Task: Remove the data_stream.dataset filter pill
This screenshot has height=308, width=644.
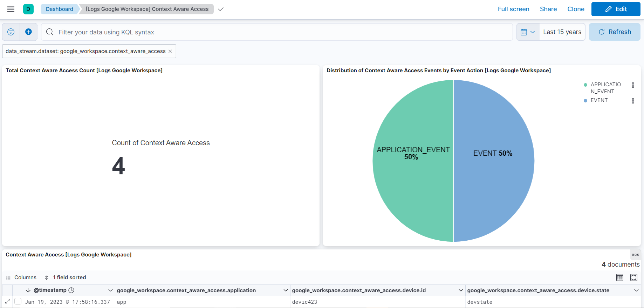Action: 170,51
